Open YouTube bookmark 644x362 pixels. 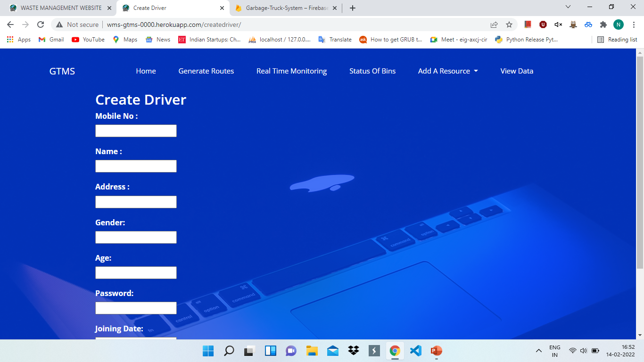(88, 40)
